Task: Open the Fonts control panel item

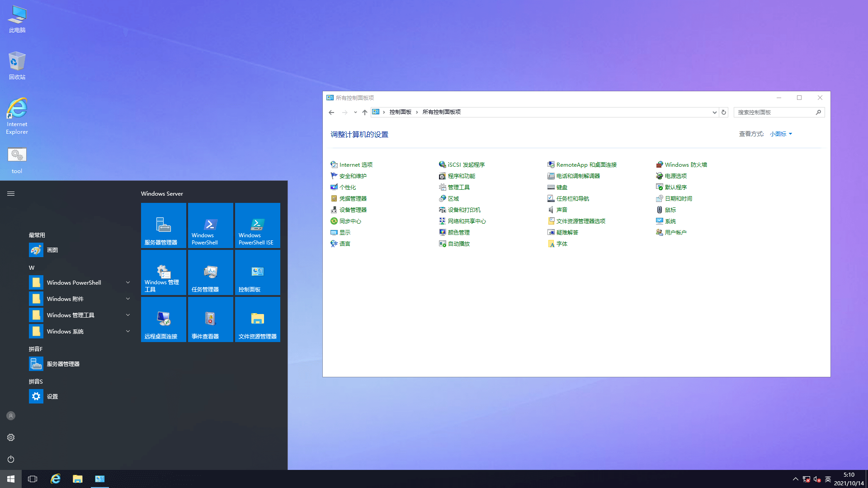Action: click(x=561, y=244)
